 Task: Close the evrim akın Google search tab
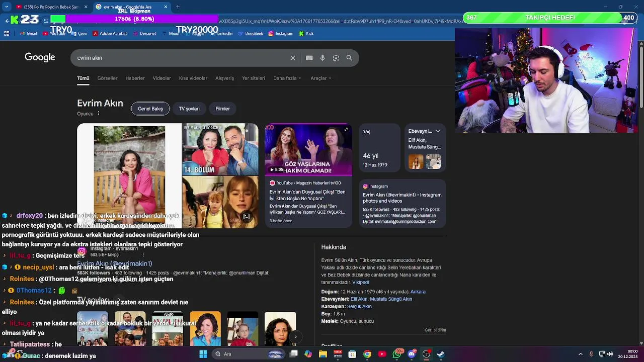166,7
